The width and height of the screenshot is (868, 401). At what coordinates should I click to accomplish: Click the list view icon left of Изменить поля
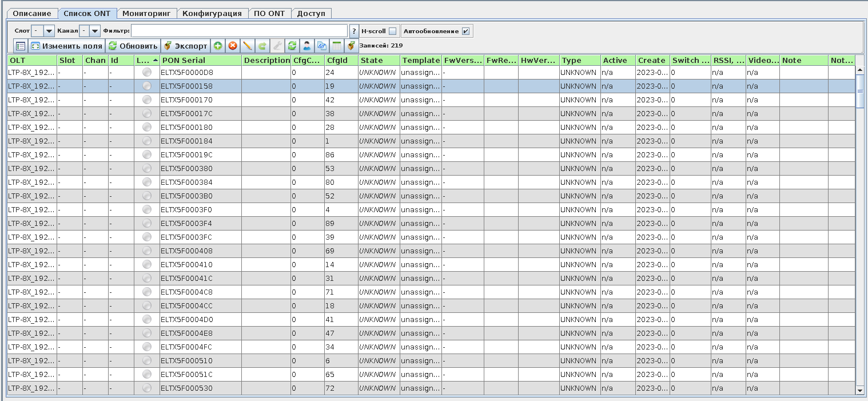click(x=21, y=46)
